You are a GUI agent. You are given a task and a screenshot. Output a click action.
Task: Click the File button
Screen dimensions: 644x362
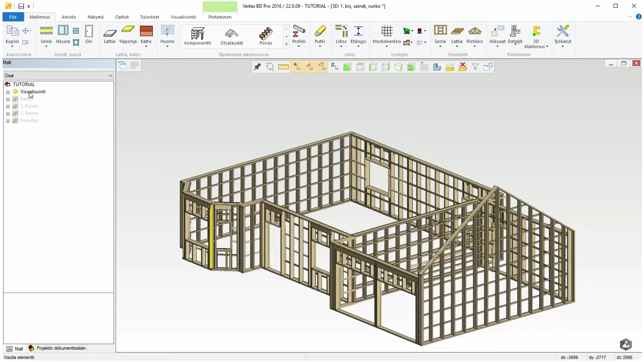click(x=13, y=17)
